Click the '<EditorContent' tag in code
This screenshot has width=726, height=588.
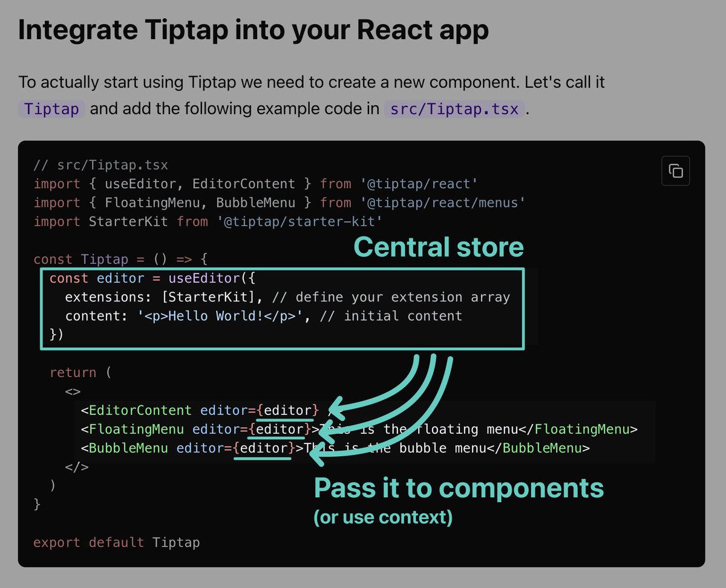pyautogui.click(x=136, y=410)
